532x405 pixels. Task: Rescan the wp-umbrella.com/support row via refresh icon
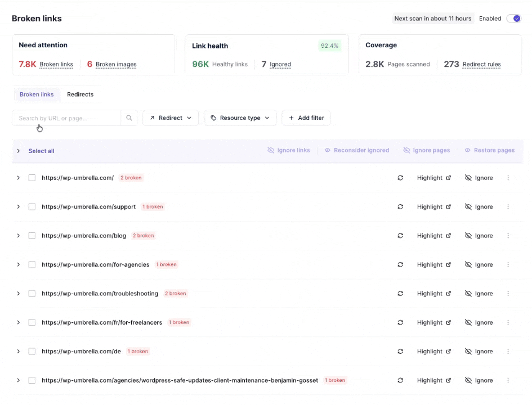click(400, 207)
